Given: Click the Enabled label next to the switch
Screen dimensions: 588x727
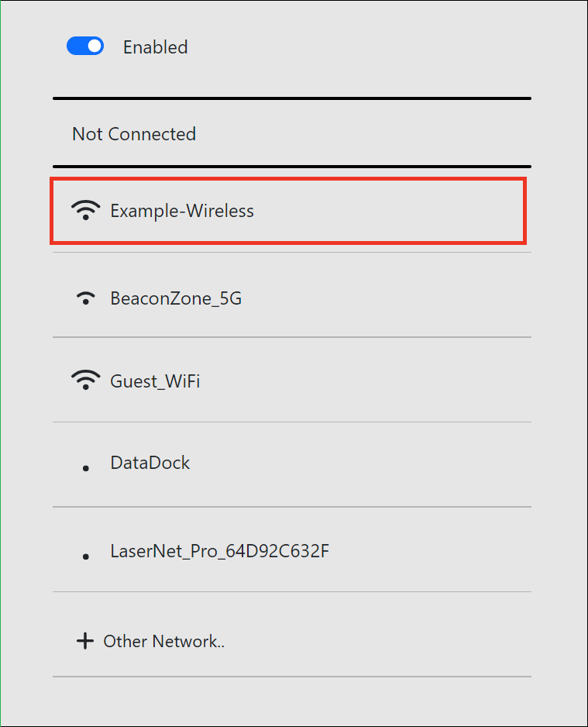Looking at the screenshot, I should (155, 47).
